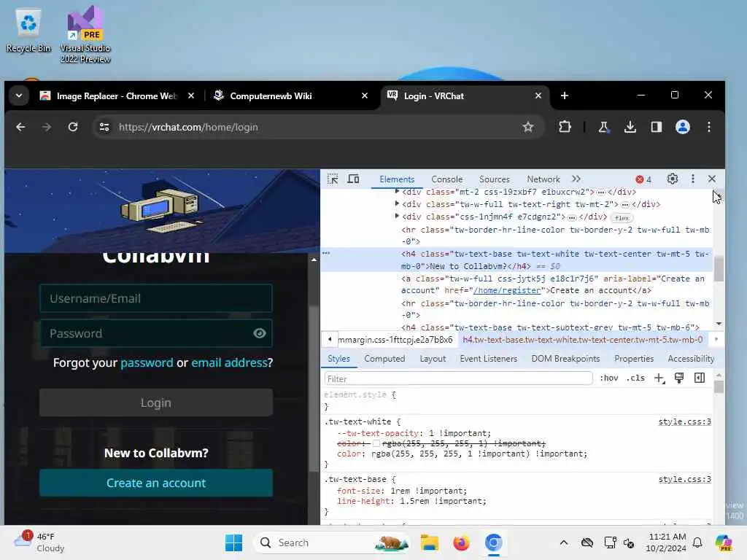The height and width of the screenshot is (560, 747).
Task: Close the Computernewb Wiki tab
Action: pos(365,96)
